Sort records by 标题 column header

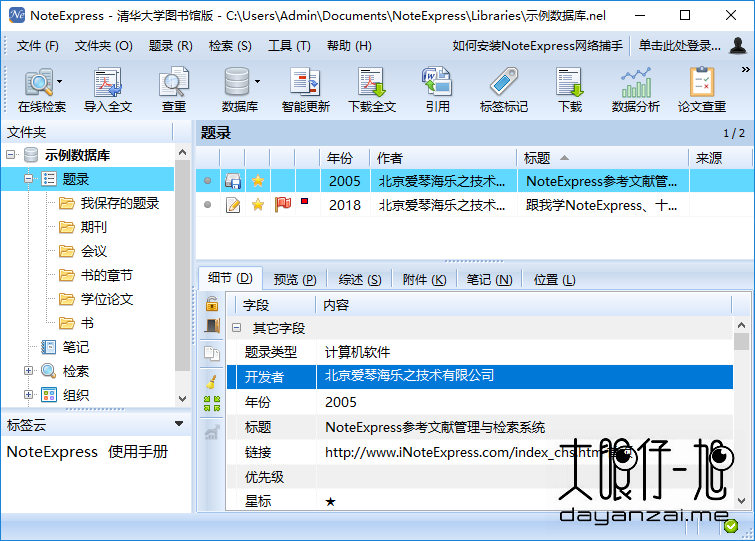click(x=603, y=158)
